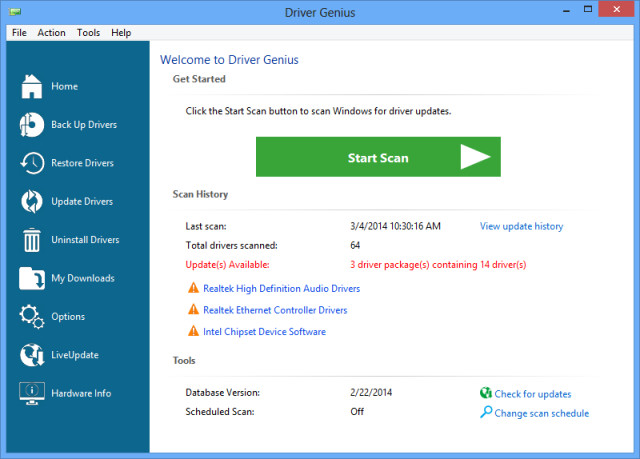
Task: Click warning icon beside Intel Chipset Device Software
Action: 193,331
